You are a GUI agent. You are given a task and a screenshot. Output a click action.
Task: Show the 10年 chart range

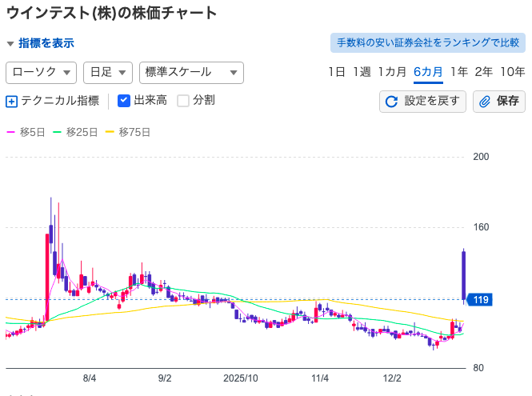[x=512, y=72]
